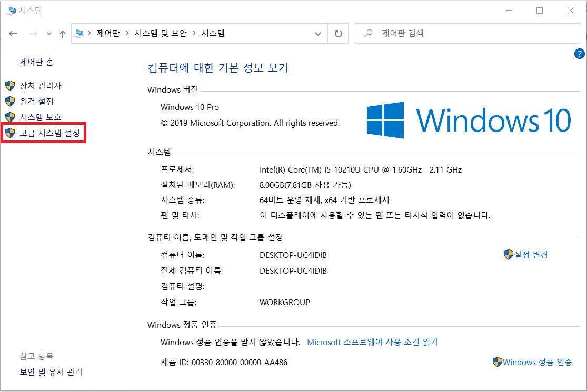Open Microsoft 소프트웨어 사용 조건 읽기 link
The width and height of the screenshot is (587, 392).
pyautogui.click(x=372, y=342)
